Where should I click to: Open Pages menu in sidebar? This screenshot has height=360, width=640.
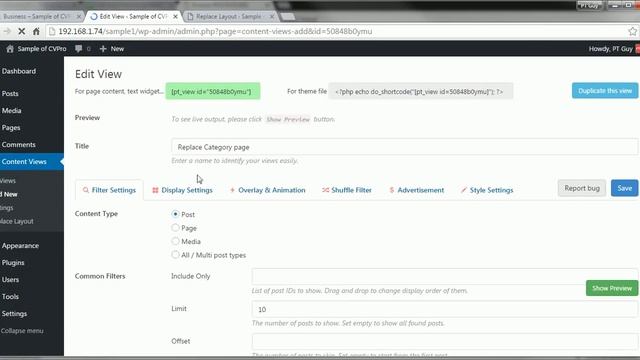(11, 128)
